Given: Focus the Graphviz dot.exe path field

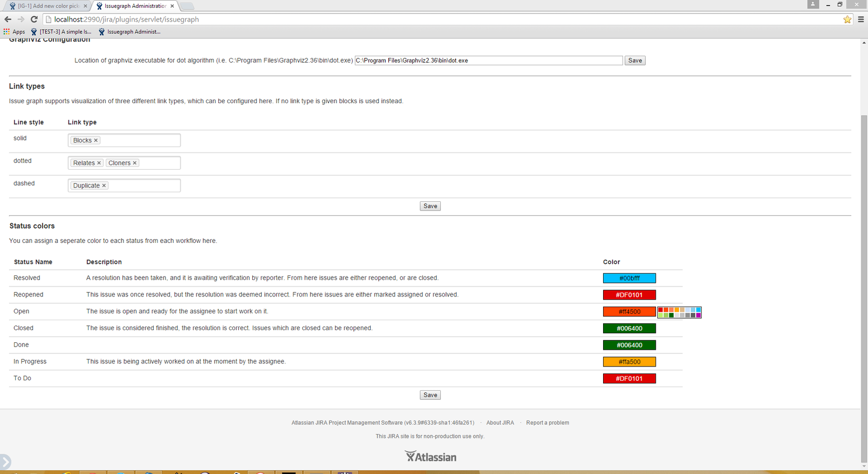Looking at the screenshot, I should pyautogui.click(x=489, y=61).
